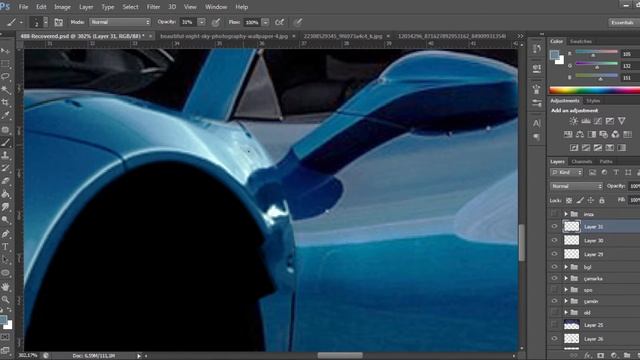Select the Pen tool
Screen dimensions: 640x360
[x=5, y=234]
